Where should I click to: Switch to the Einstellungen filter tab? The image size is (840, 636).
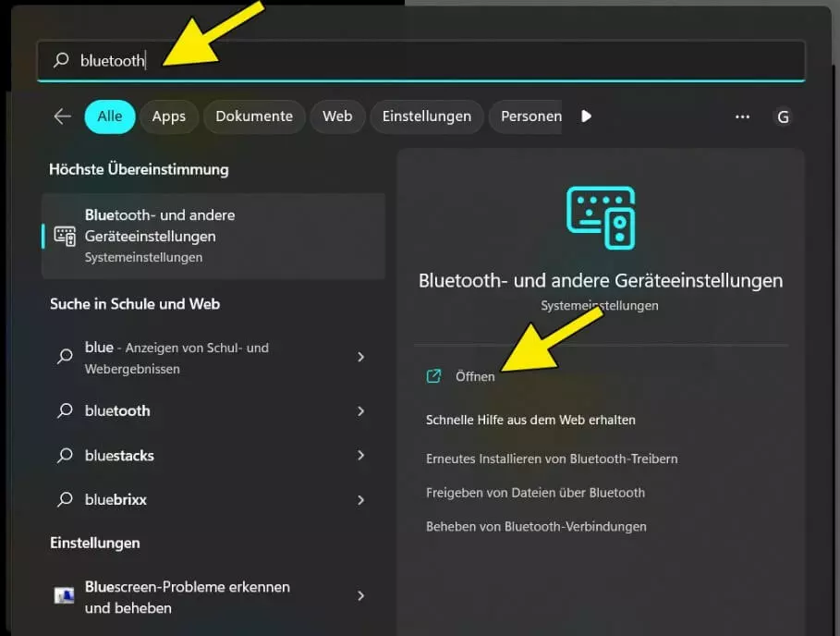pos(426,116)
